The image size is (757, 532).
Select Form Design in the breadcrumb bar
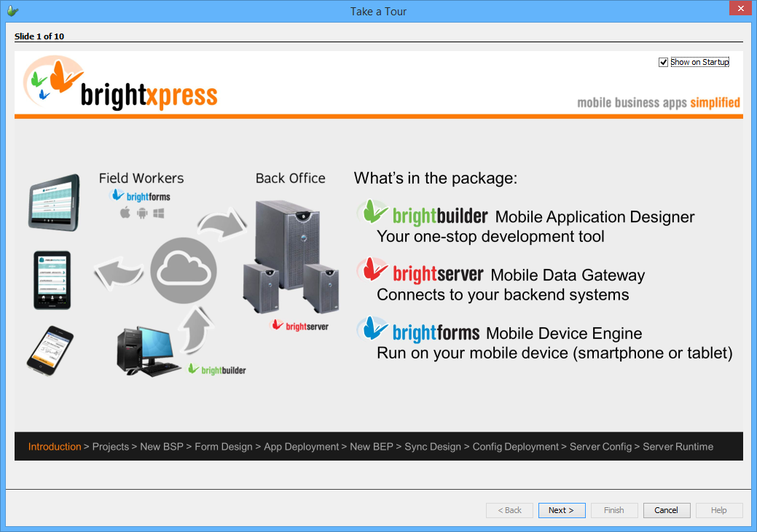pos(224,447)
